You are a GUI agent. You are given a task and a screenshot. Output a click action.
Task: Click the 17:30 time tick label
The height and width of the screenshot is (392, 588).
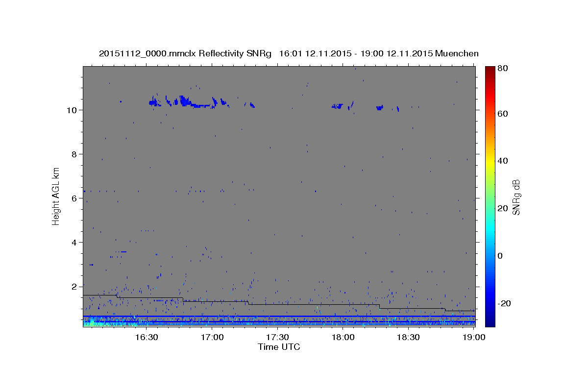tap(277, 338)
